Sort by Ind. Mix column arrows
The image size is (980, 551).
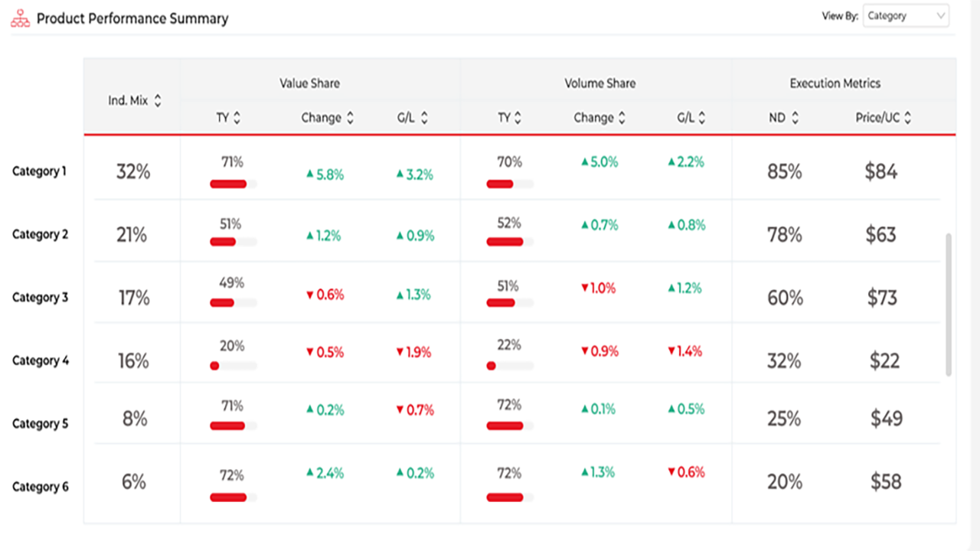(x=158, y=100)
